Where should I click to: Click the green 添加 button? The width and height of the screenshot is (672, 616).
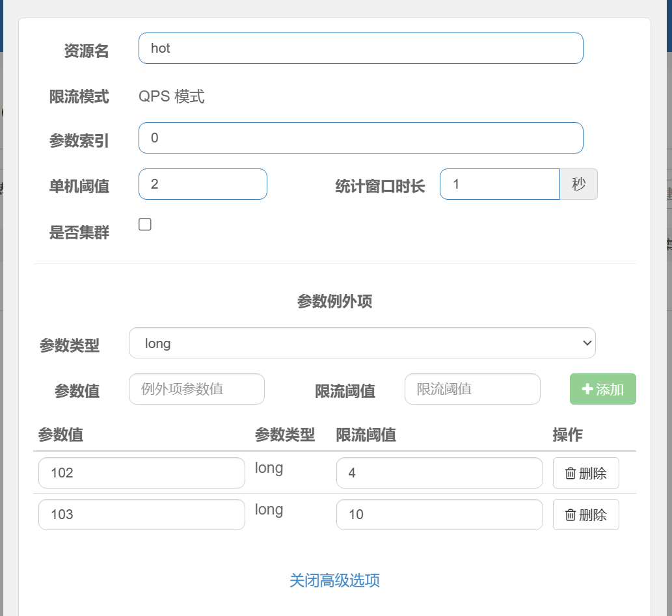pyautogui.click(x=602, y=389)
